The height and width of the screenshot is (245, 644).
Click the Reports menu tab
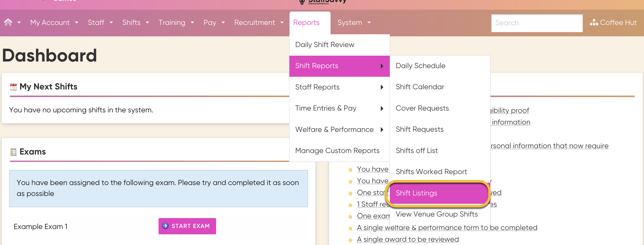[x=310, y=23]
